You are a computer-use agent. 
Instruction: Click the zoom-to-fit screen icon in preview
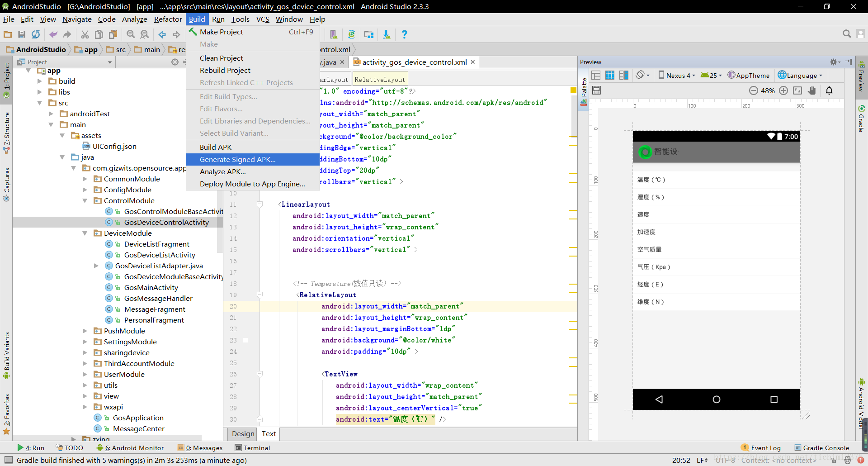click(x=798, y=90)
